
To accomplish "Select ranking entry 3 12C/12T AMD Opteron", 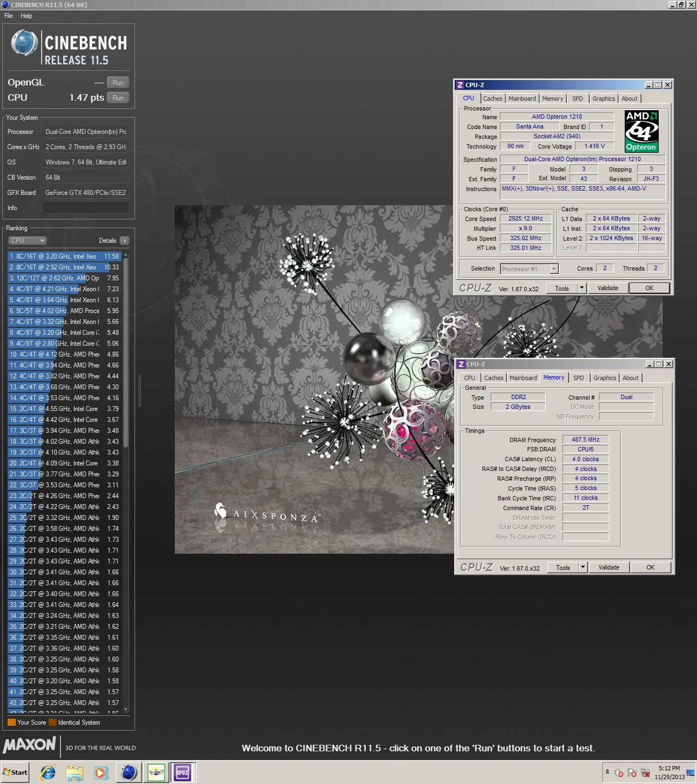I will point(64,278).
